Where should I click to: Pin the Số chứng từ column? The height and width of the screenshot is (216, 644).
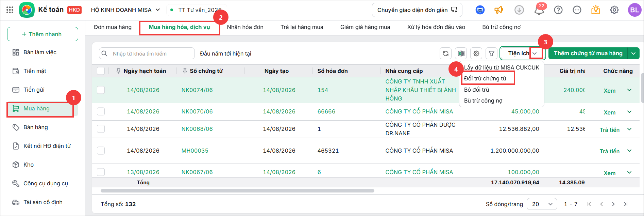[185, 71]
